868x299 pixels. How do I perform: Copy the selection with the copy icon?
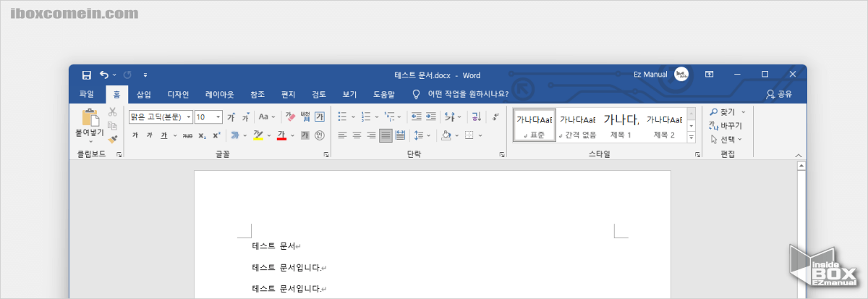point(112,125)
